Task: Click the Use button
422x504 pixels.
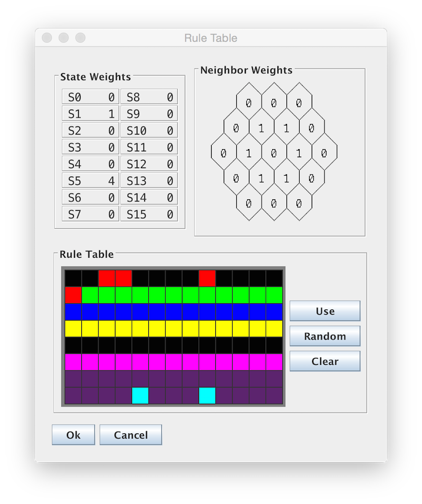Action: (325, 311)
